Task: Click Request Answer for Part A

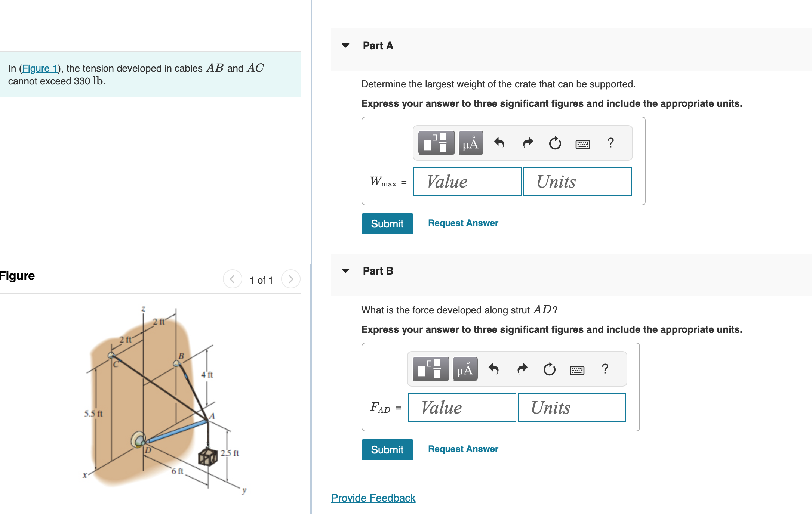Action: pyautogui.click(x=463, y=223)
